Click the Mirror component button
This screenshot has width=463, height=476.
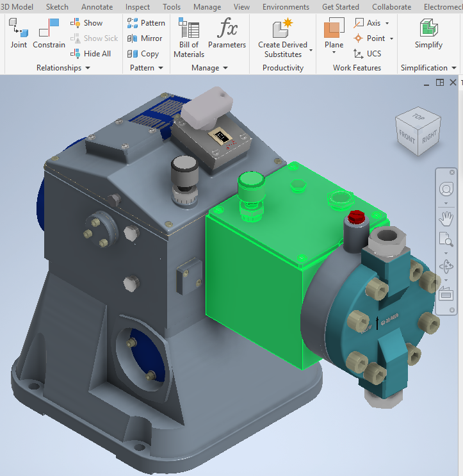145,38
